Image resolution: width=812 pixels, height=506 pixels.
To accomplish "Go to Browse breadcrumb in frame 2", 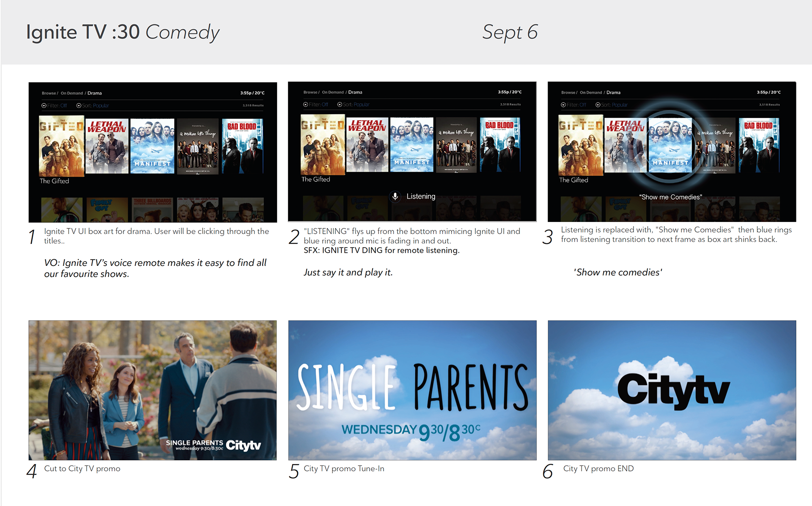I will [x=310, y=92].
